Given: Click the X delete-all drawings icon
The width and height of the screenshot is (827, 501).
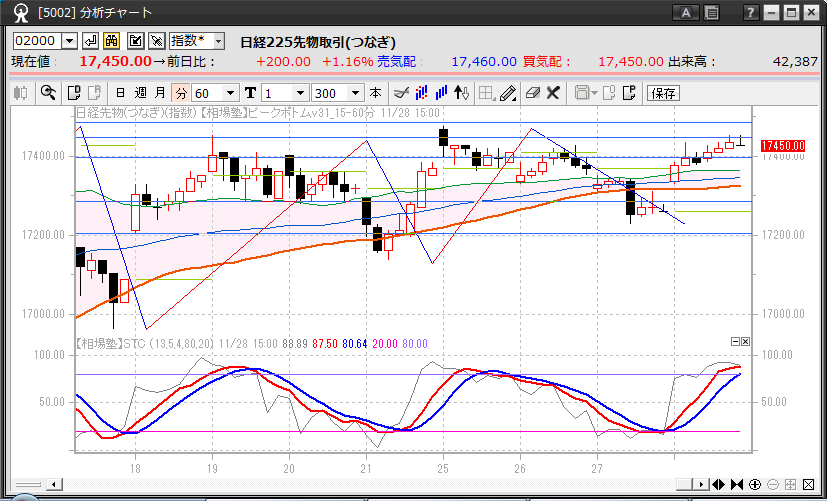Looking at the screenshot, I should (553, 93).
